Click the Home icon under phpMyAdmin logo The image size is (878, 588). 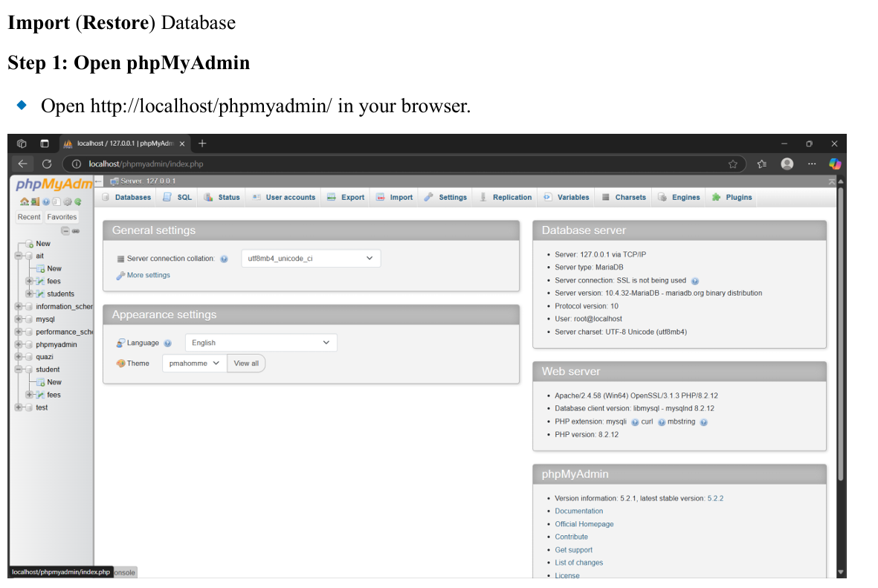24,201
